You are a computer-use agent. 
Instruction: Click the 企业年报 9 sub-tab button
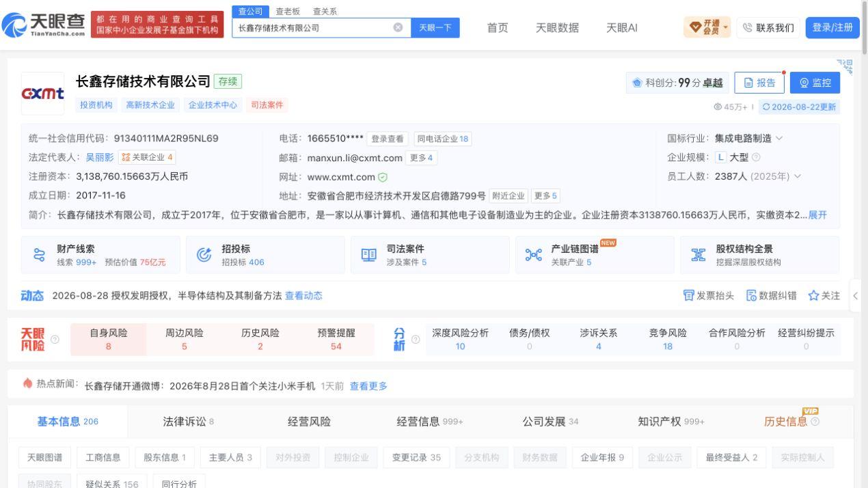point(602,457)
